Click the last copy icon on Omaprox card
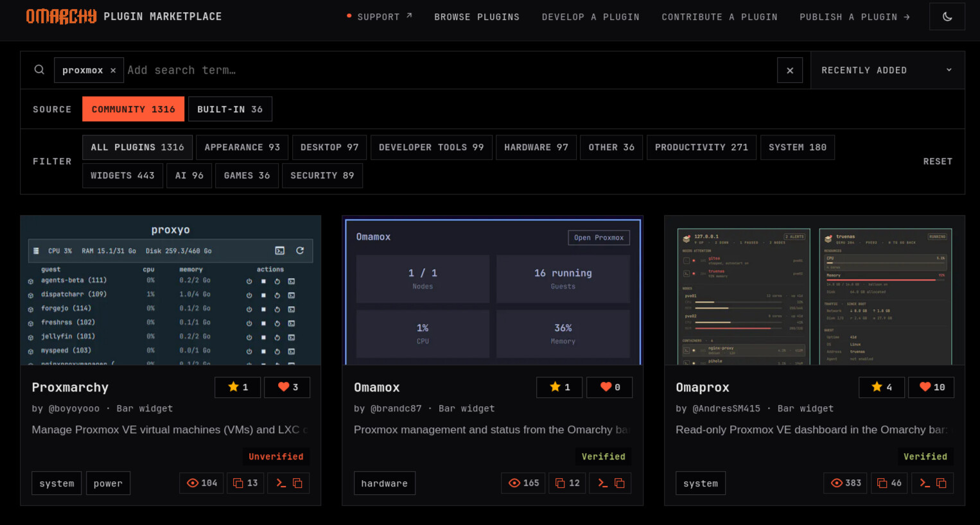Image resolution: width=980 pixels, height=525 pixels. 941,483
